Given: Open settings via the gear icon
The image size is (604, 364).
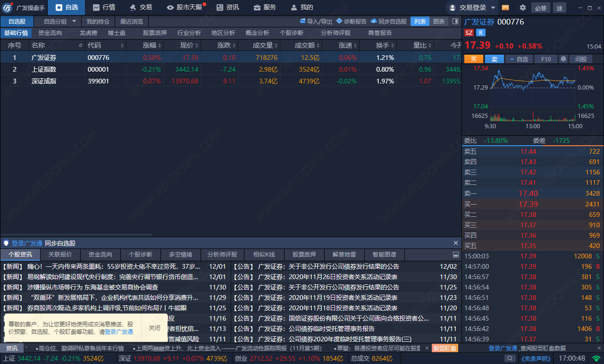Looking at the screenshot, I should [x=522, y=8].
